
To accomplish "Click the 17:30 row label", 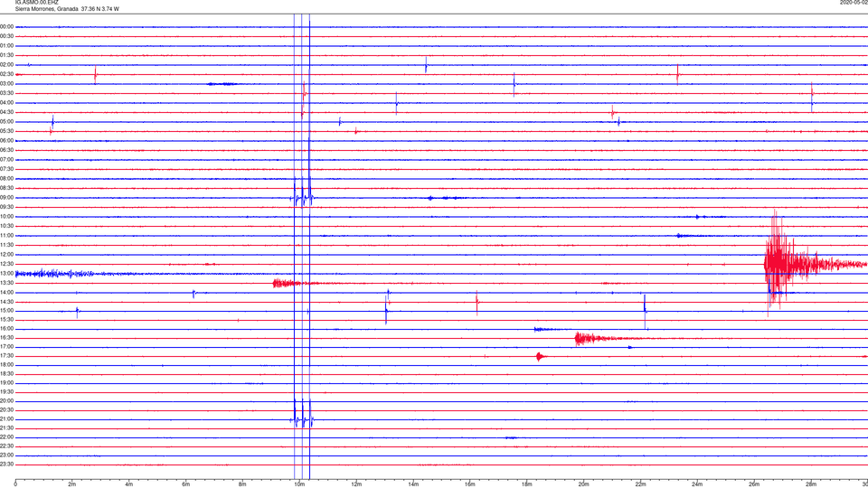I will click(x=6, y=356).
